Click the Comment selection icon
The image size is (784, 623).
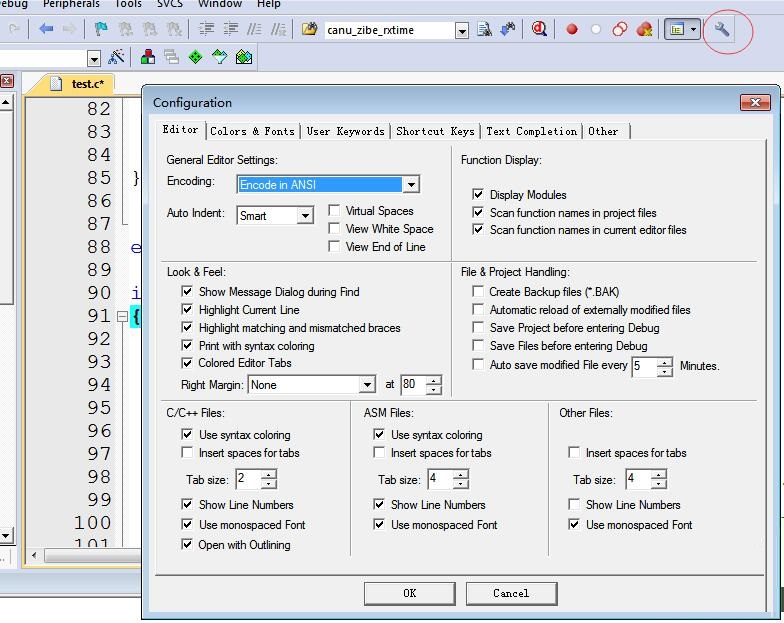(x=254, y=30)
